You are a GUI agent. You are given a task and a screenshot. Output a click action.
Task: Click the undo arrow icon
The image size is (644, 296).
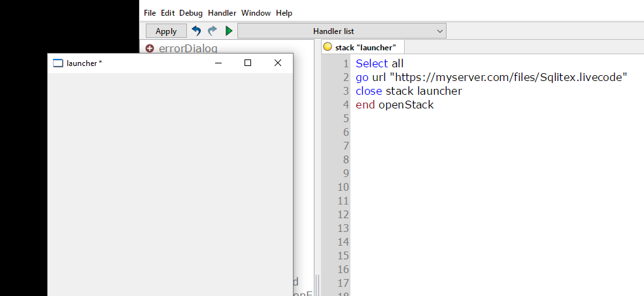point(196,31)
